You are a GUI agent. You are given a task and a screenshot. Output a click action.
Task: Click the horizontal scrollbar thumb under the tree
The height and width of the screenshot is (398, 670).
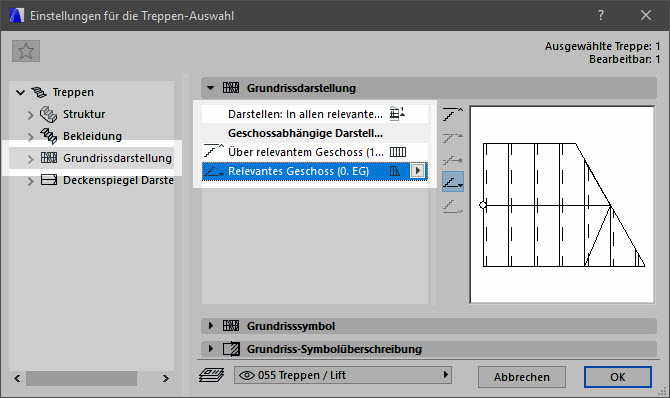pyautogui.click(x=82, y=378)
